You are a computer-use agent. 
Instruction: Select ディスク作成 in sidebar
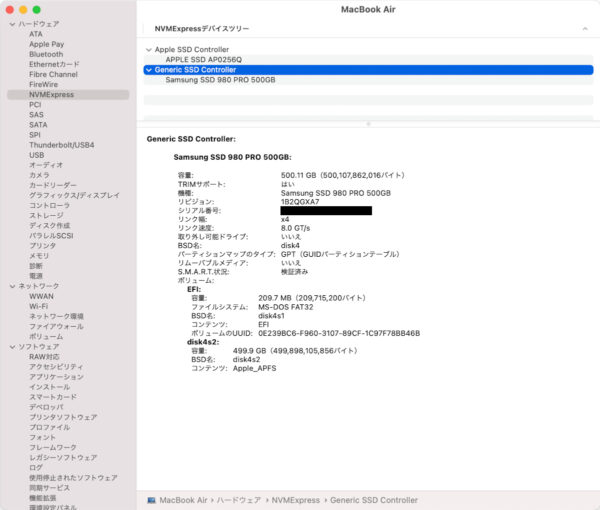click(50, 226)
